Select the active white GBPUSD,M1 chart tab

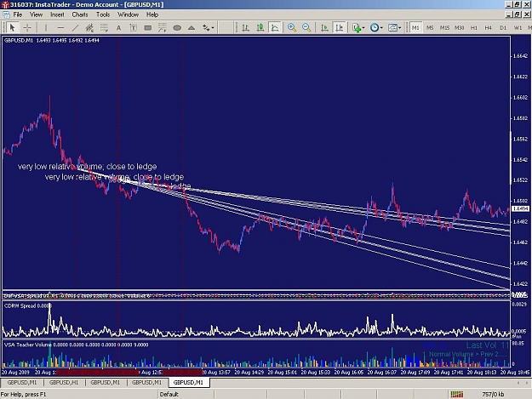[188, 382]
